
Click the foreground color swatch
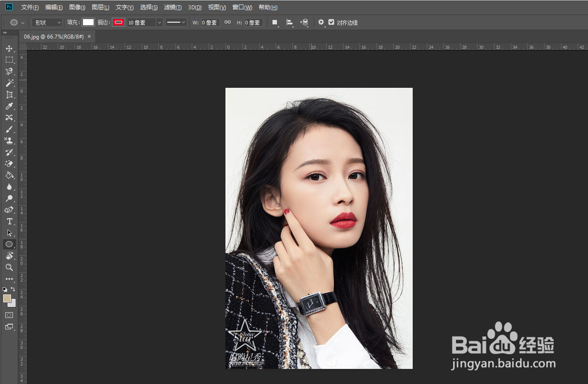[x=7, y=298]
